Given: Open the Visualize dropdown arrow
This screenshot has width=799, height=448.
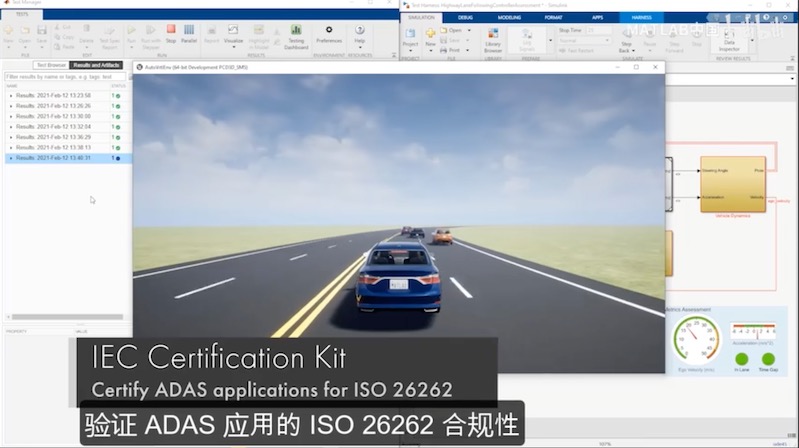Looking at the screenshot, I should (x=233, y=47).
